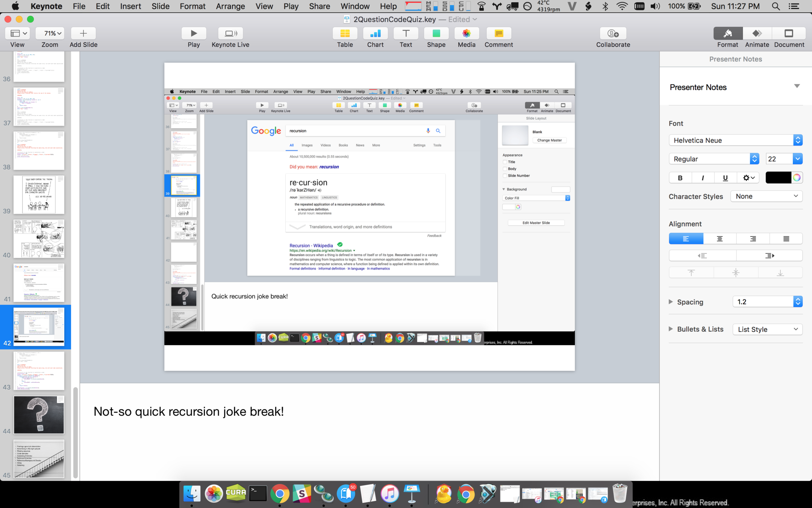Select slide 44 question mark thumbnail
This screenshot has height=508, width=812.
point(39,415)
